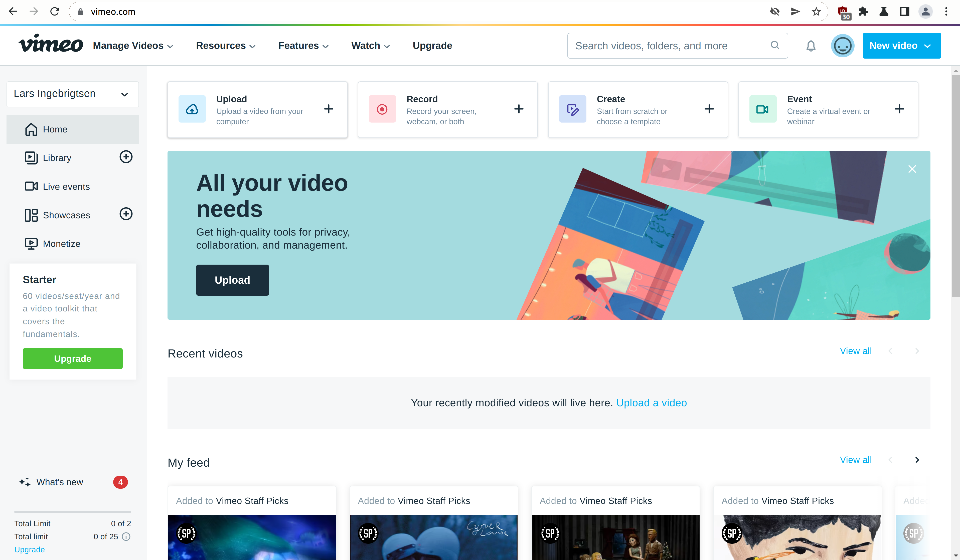Select the Features menu tab
This screenshot has width=960, height=560.
point(303,45)
